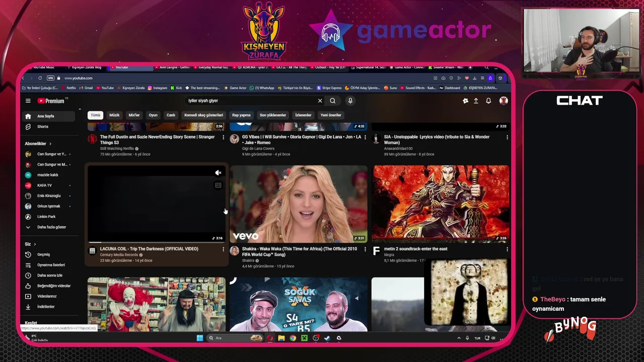Screen dimensions: 644x362
Task: Open the account avatar menu
Action: click(503, 101)
